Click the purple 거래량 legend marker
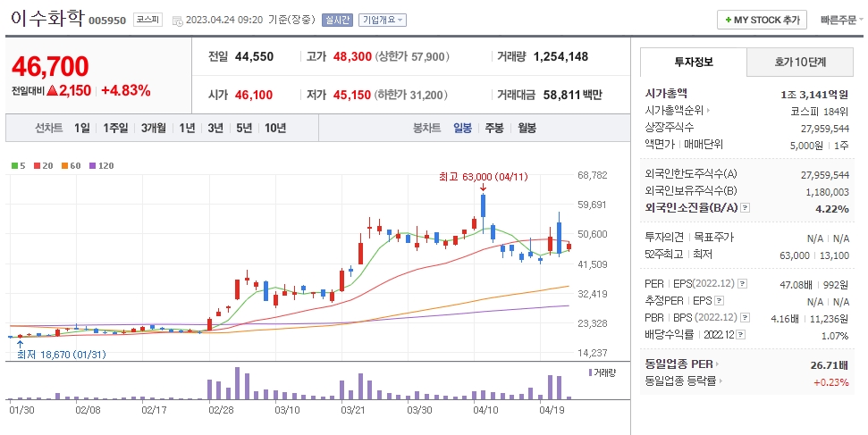The height and width of the screenshot is (435, 868). pyautogui.click(x=590, y=372)
